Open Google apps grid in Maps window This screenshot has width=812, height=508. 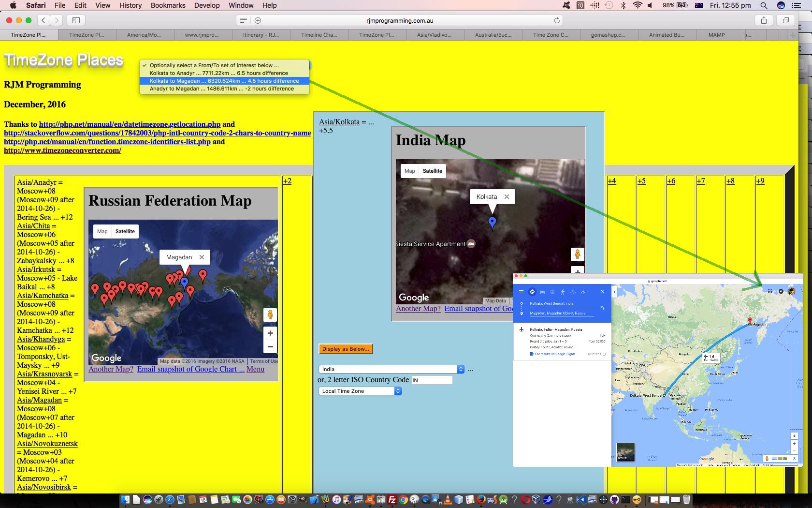click(770, 291)
